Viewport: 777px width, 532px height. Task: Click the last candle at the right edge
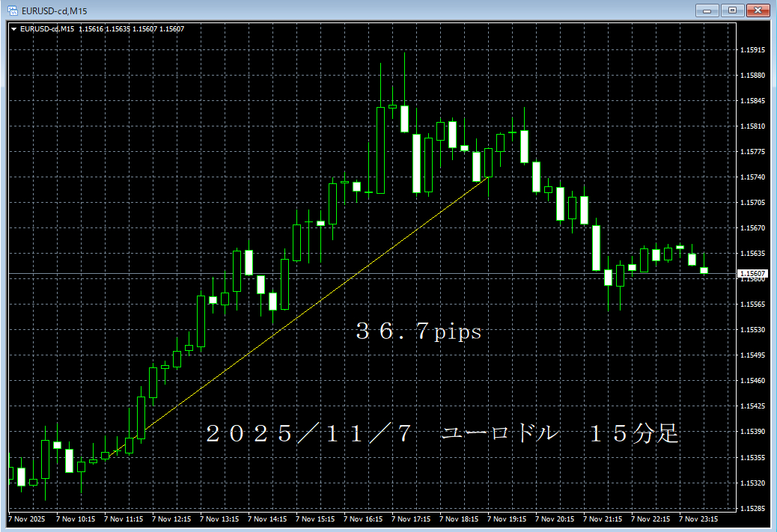coord(704,270)
